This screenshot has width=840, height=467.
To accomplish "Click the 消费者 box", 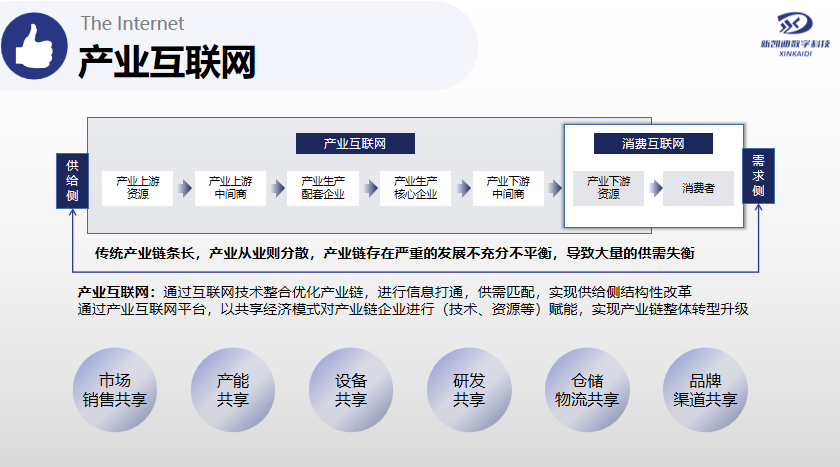I will (x=699, y=188).
